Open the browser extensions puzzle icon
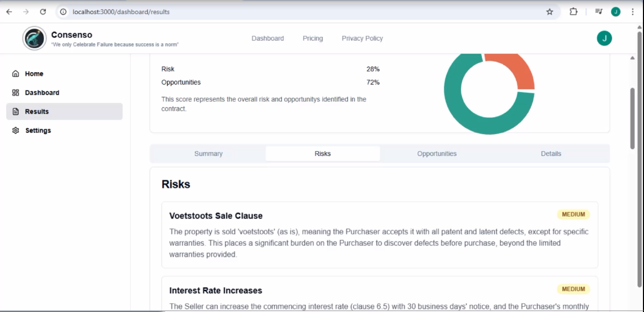 coord(573,11)
